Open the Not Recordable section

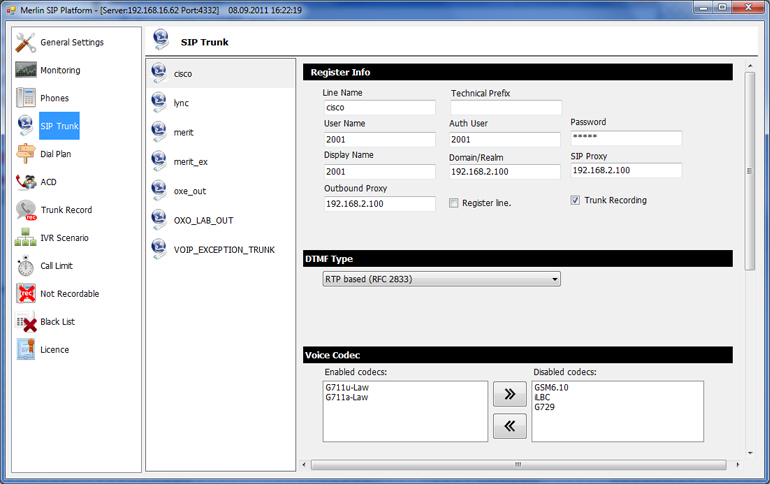coord(69,294)
